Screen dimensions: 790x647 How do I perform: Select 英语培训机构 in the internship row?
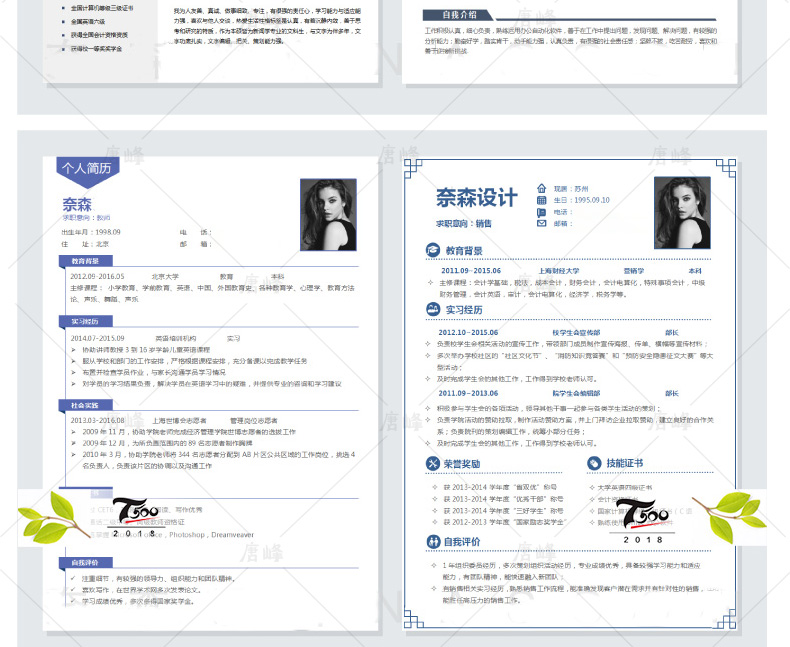click(x=175, y=339)
